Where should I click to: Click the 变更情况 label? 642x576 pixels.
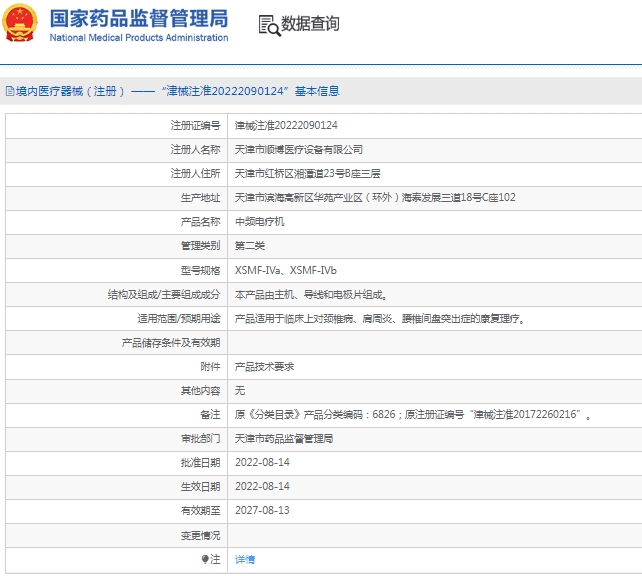tap(200, 535)
